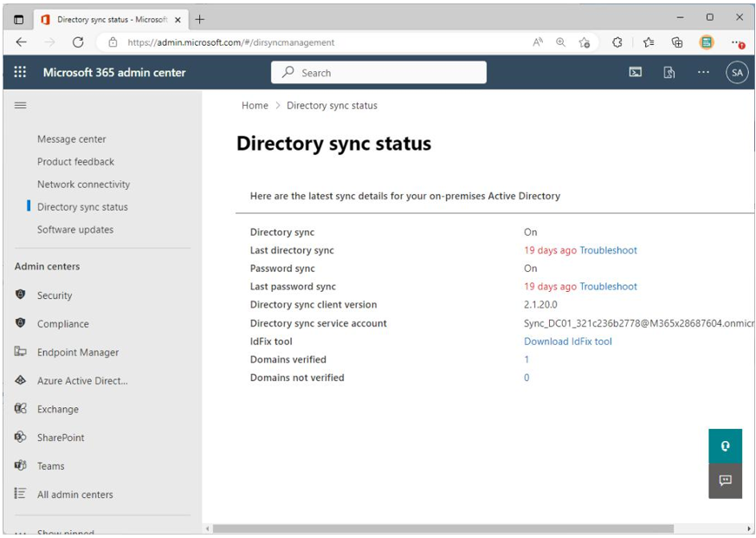Viewport: 756px width, 538px height.
Task: Open the teal help headset button
Action: point(725,446)
